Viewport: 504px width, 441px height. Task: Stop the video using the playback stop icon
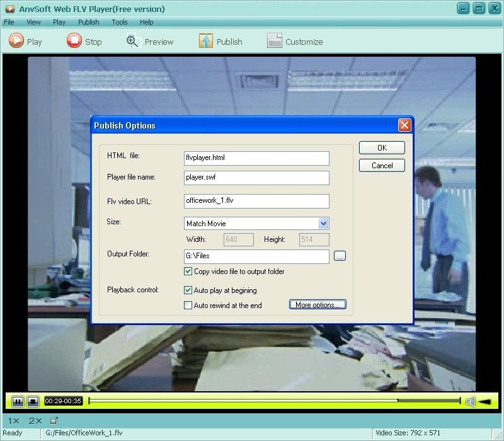[33, 401]
